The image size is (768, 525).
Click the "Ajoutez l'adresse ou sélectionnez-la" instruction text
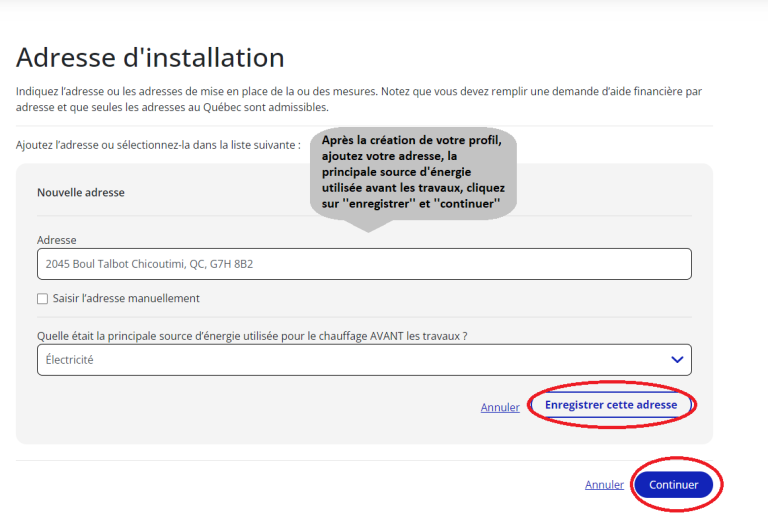pos(158,145)
